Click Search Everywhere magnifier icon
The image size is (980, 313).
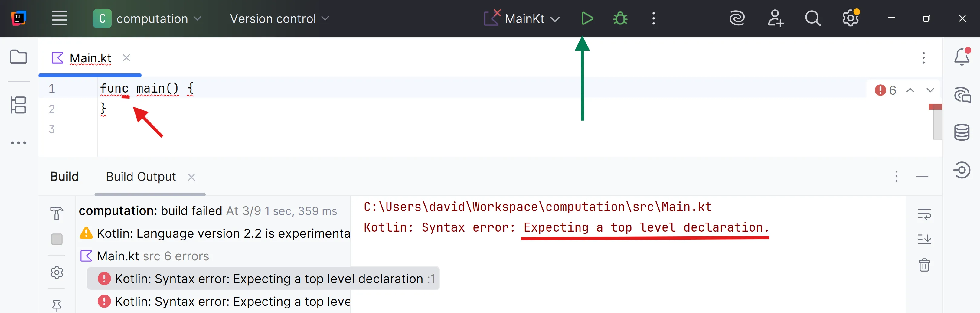point(813,18)
